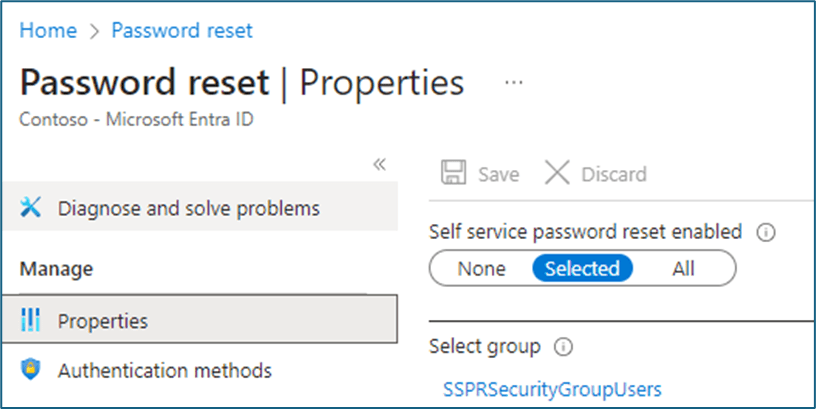Enable password reset for All
This screenshot has width=816, height=409.
pos(683,268)
